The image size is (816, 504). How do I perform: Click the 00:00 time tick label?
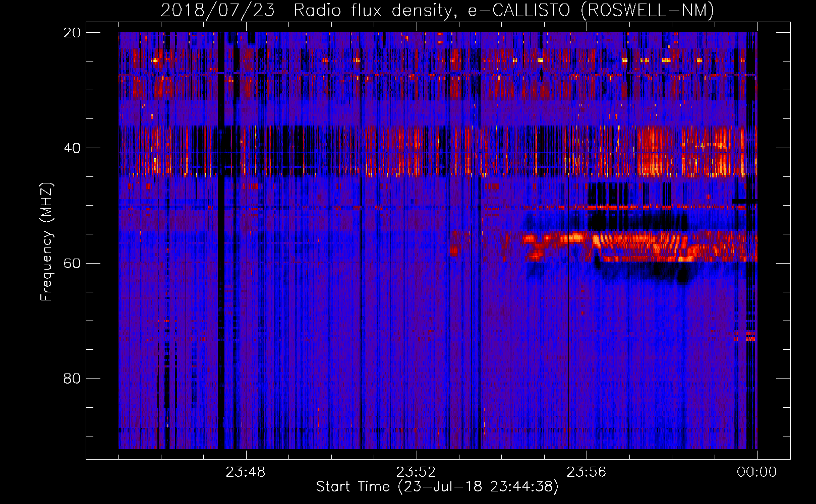click(757, 472)
